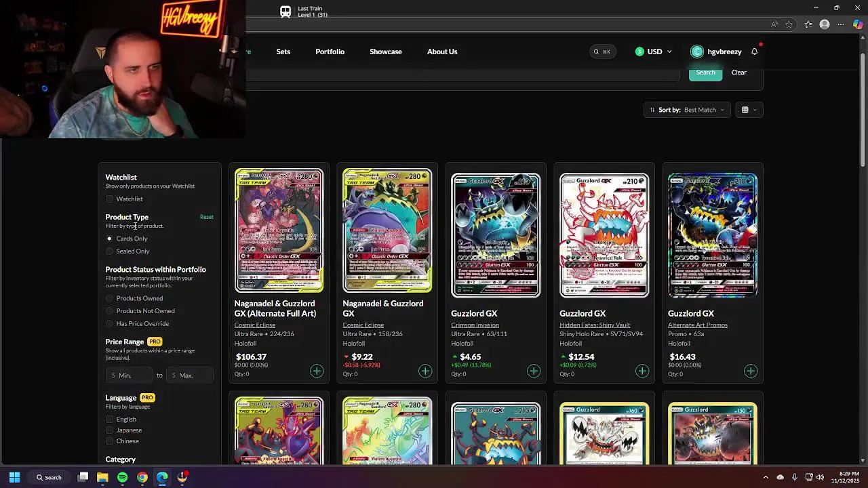Enable the Watchlist checkbox

[109, 199]
